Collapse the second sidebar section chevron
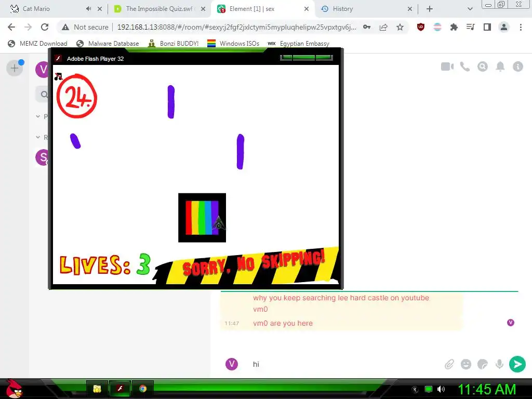The width and height of the screenshot is (532, 399). point(38,137)
